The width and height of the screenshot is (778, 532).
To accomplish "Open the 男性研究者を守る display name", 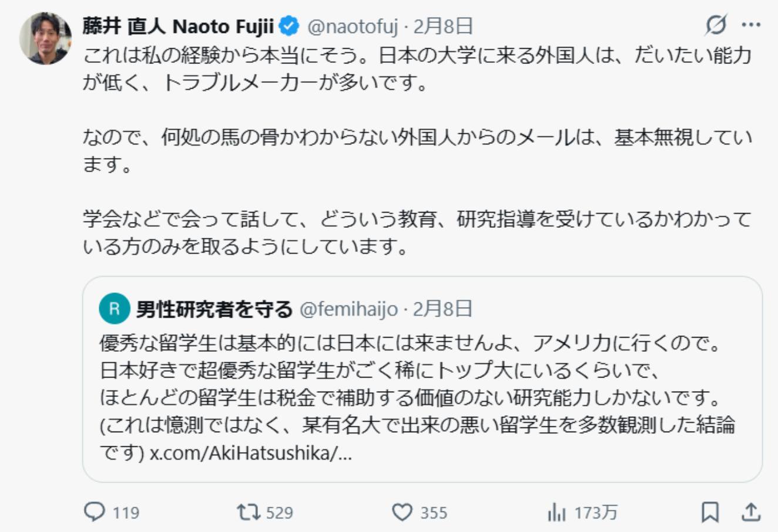I will (x=214, y=309).
